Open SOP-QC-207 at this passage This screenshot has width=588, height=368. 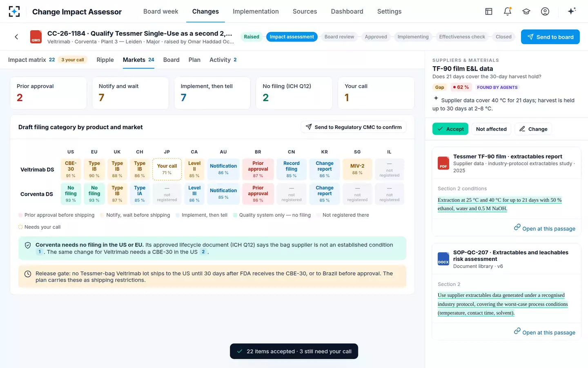(545, 332)
